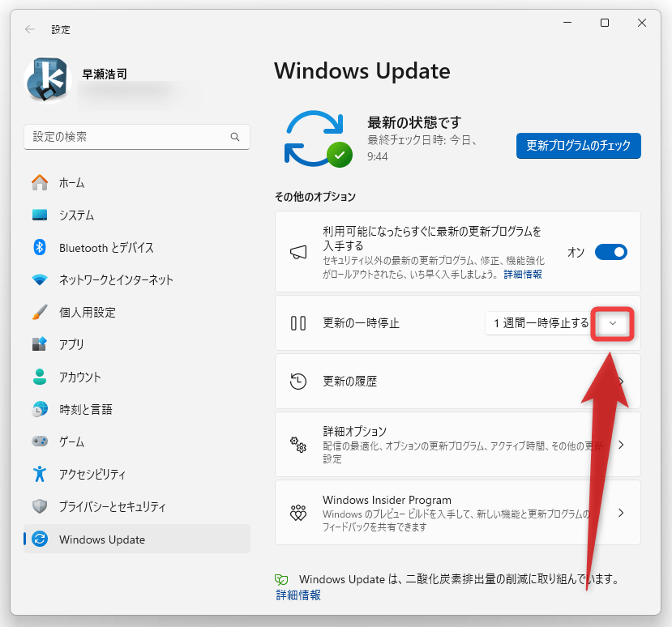This screenshot has height=627, width=672.
Task: Toggle off getting latest updates switch
Action: [x=610, y=252]
